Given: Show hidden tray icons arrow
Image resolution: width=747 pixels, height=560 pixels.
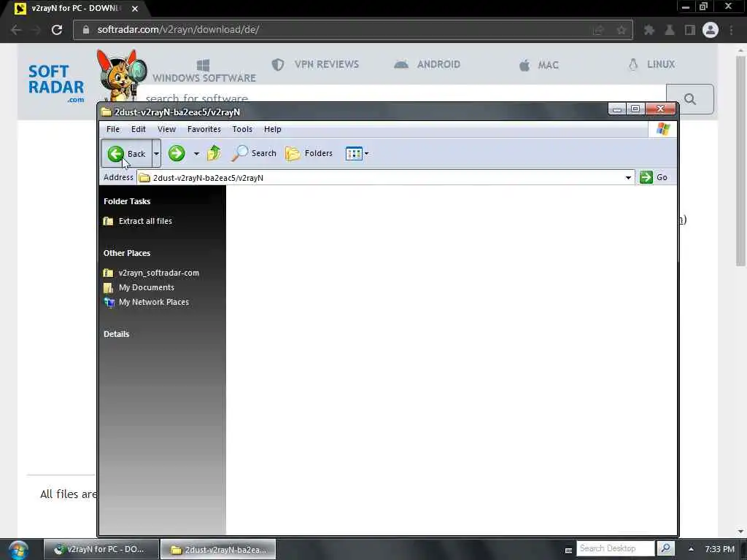Looking at the screenshot, I should 691,549.
